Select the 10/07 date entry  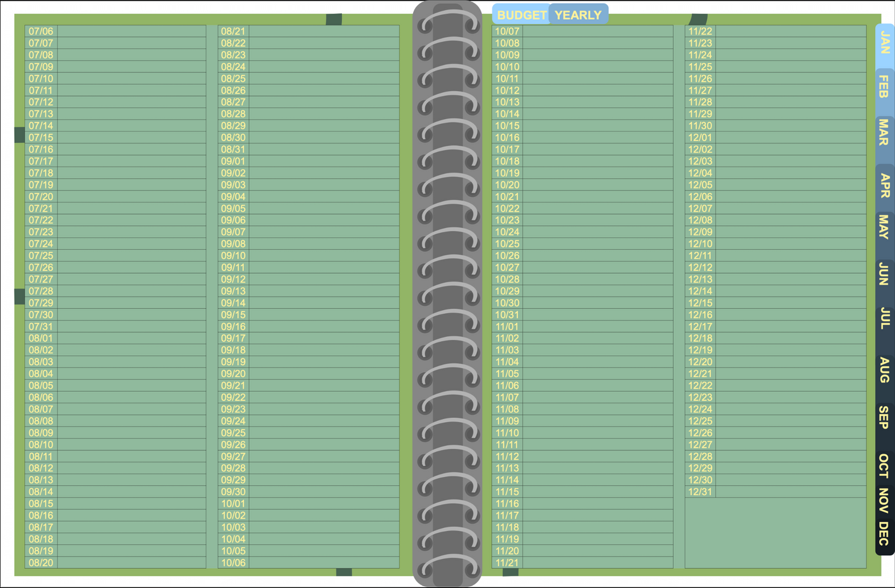[x=507, y=31]
